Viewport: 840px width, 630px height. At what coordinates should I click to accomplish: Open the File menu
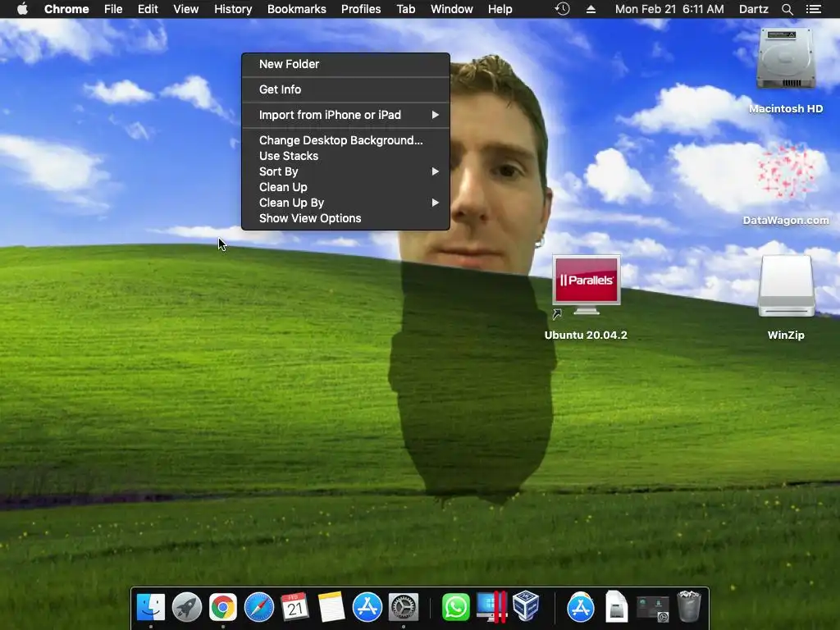point(113,9)
